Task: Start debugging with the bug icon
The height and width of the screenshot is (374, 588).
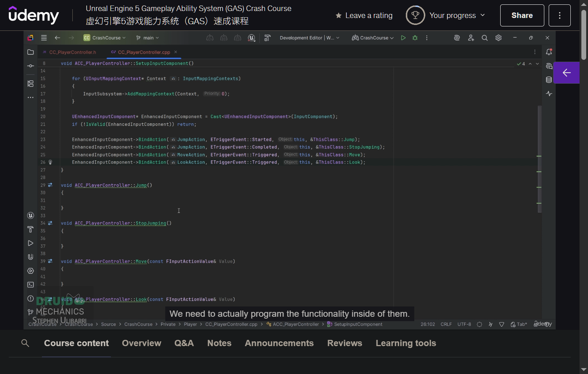Action: pyautogui.click(x=415, y=38)
